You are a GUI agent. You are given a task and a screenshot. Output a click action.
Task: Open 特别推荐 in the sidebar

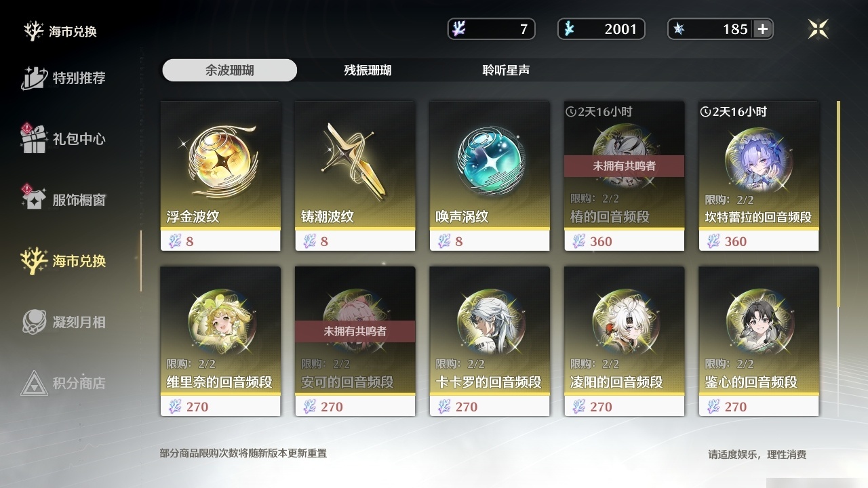(64, 78)
